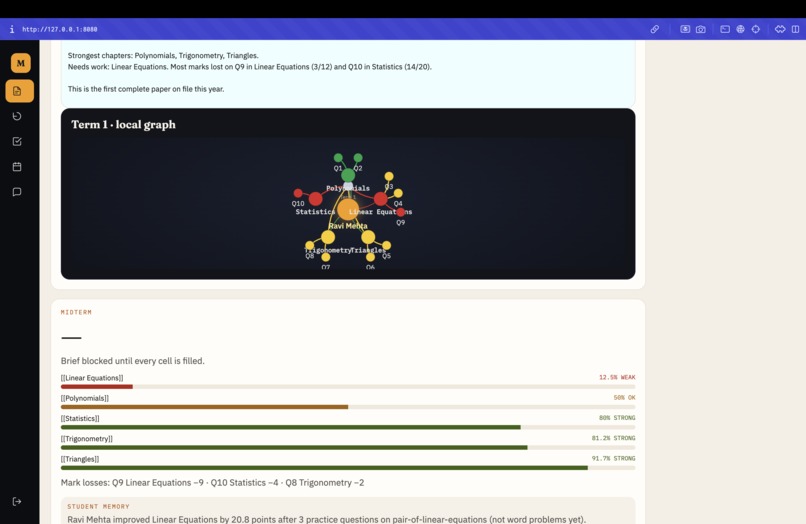Click the split panel icon in top bar
Screen dimensions: 806x524
795,29
